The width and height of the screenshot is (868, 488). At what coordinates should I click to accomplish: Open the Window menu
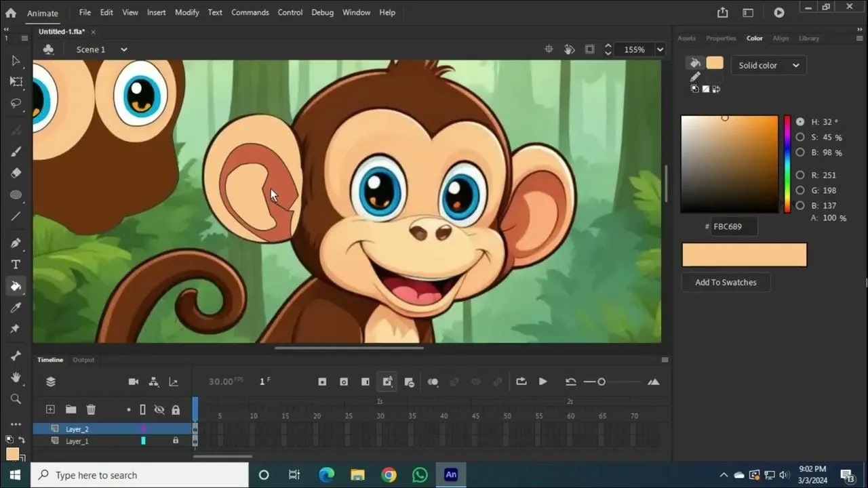356,12
